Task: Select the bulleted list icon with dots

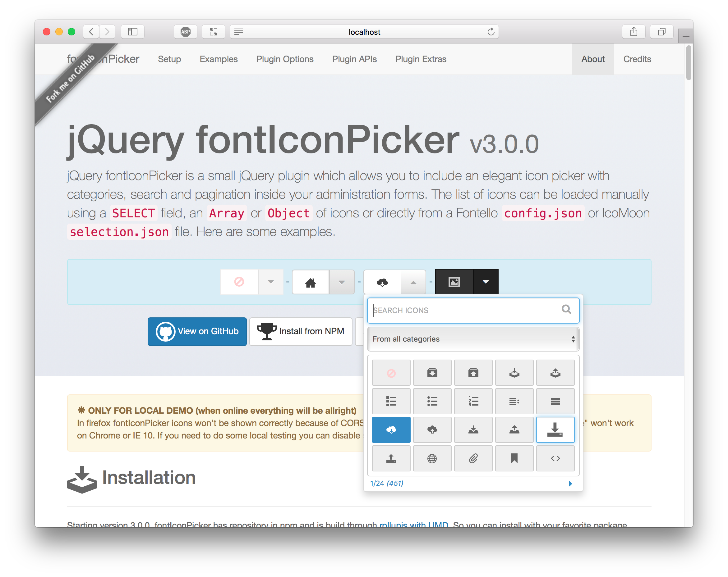Action: pyautogui.click(x=432, y=401)
